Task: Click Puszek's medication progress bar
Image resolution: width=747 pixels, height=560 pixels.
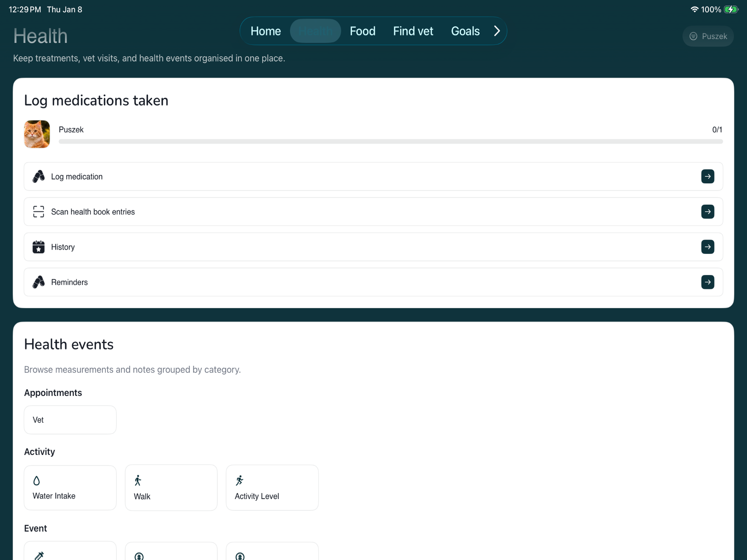Action: click(x=391, y=142)
